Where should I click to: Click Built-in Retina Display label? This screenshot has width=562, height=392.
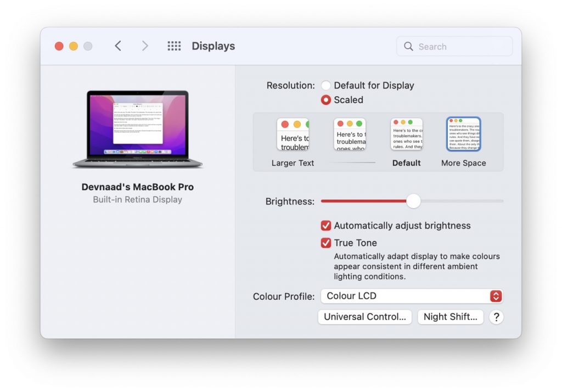click(x=138, y=199)
